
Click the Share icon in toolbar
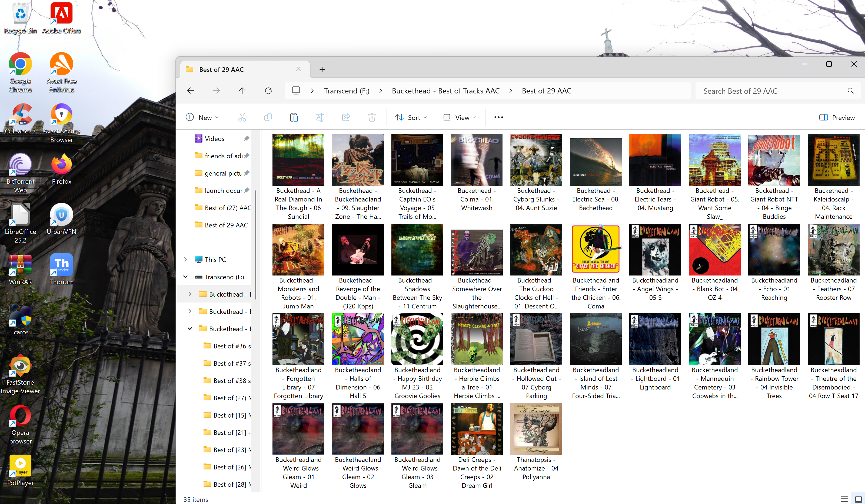click(x=346, y=117)
